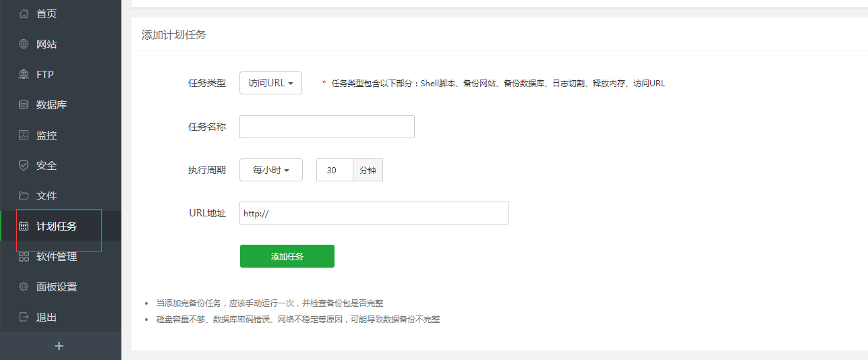
Task: Click the folder icon beside 文件
Action: pos(24,196)
